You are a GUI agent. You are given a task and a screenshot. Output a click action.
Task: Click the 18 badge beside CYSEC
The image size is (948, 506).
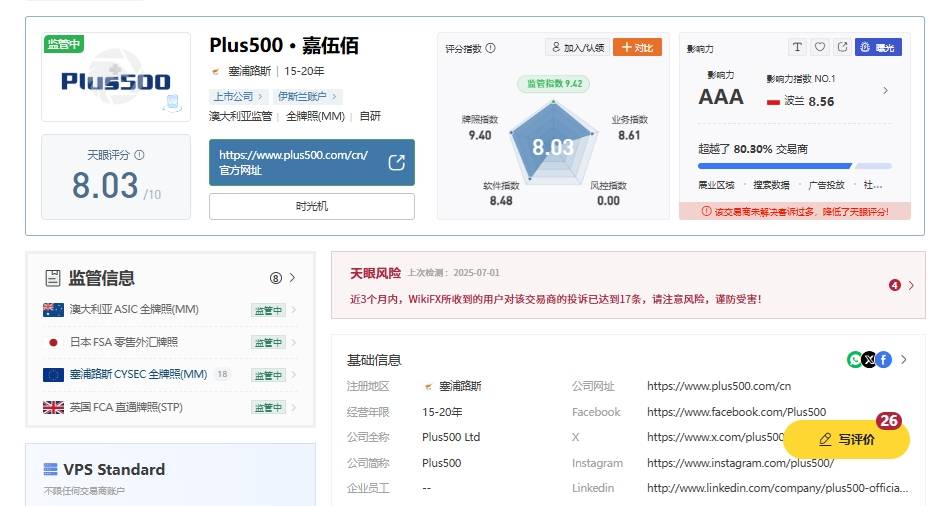(x=222, y=374)
